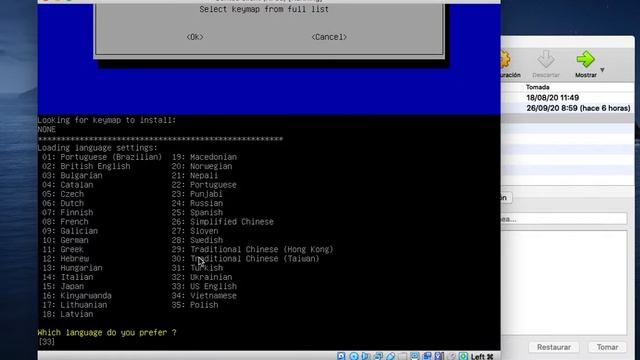Image resolution: width=640 pixels, height=360 pixels.
Task: Open the dropdown arrow beside Mostrar
Action: (602, 70)
